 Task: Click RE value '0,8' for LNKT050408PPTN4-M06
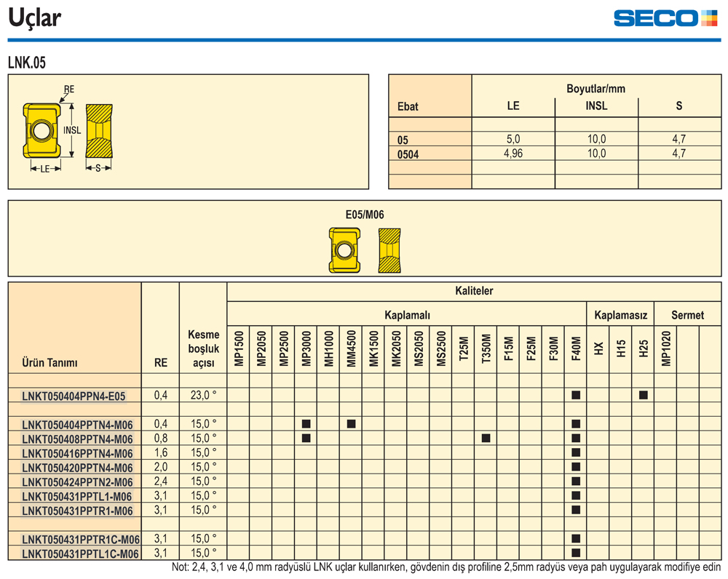[x=161, y=438]
